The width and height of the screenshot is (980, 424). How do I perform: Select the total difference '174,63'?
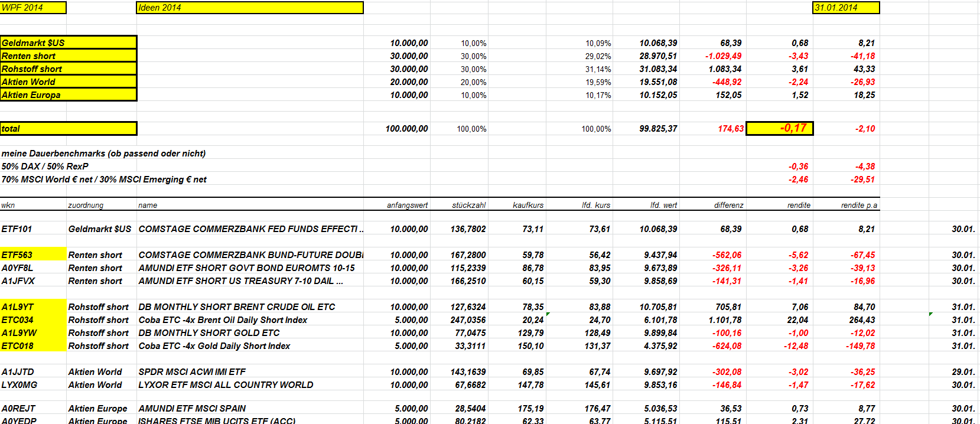point(731,129)
